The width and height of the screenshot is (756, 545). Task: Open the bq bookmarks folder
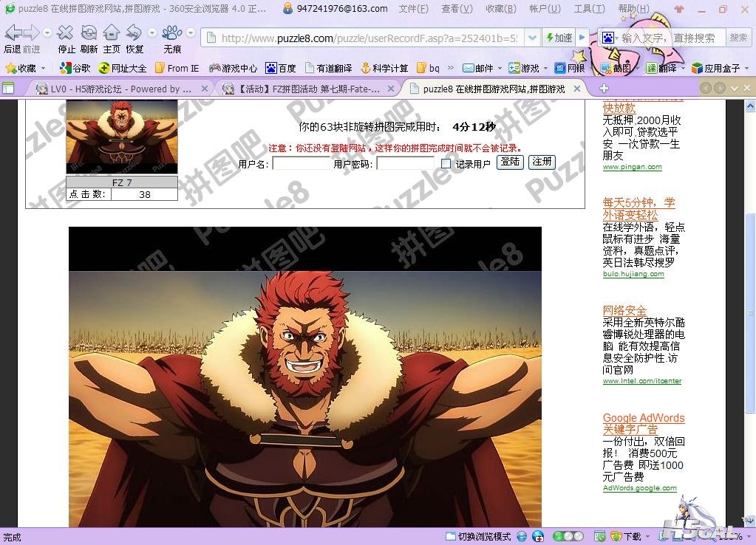click(428, 69)
